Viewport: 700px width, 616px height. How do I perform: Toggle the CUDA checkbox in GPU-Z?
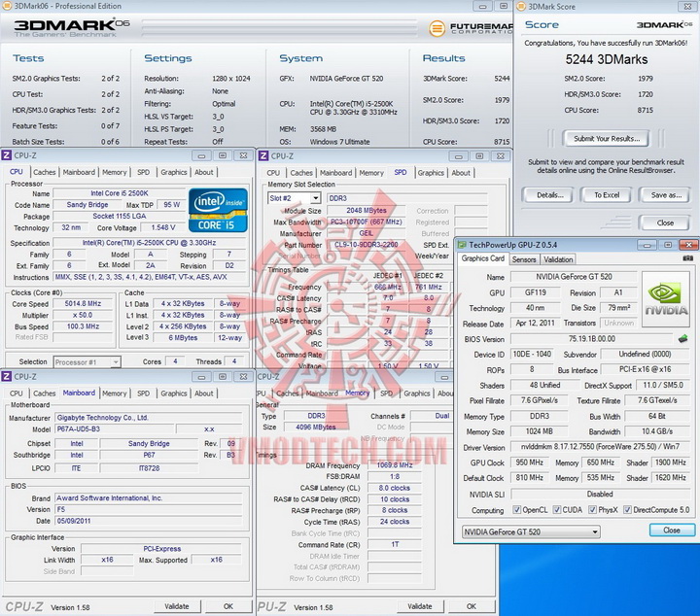(557, 510)
